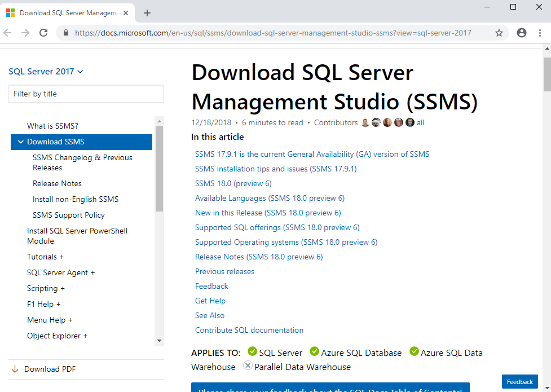Click the 'In this article' heading
This screenshot has height=392, width=551.
(218, 136)
